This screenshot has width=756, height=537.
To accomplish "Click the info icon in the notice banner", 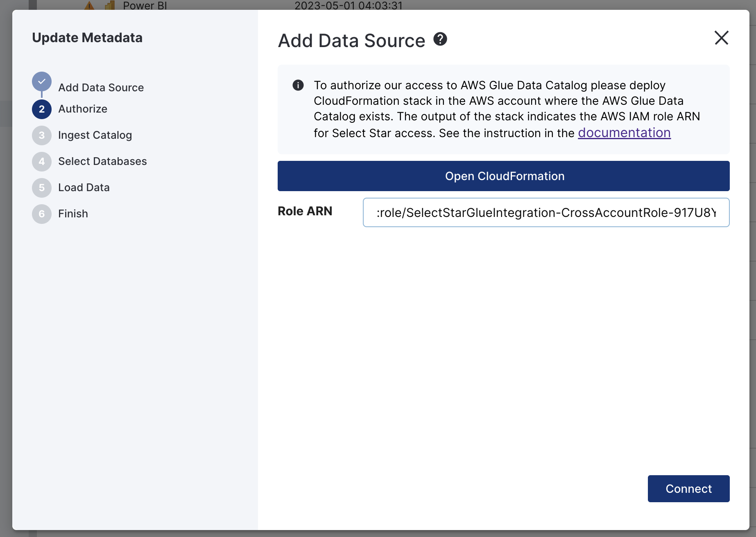I will pyautogui.click(x=298, y=85).
